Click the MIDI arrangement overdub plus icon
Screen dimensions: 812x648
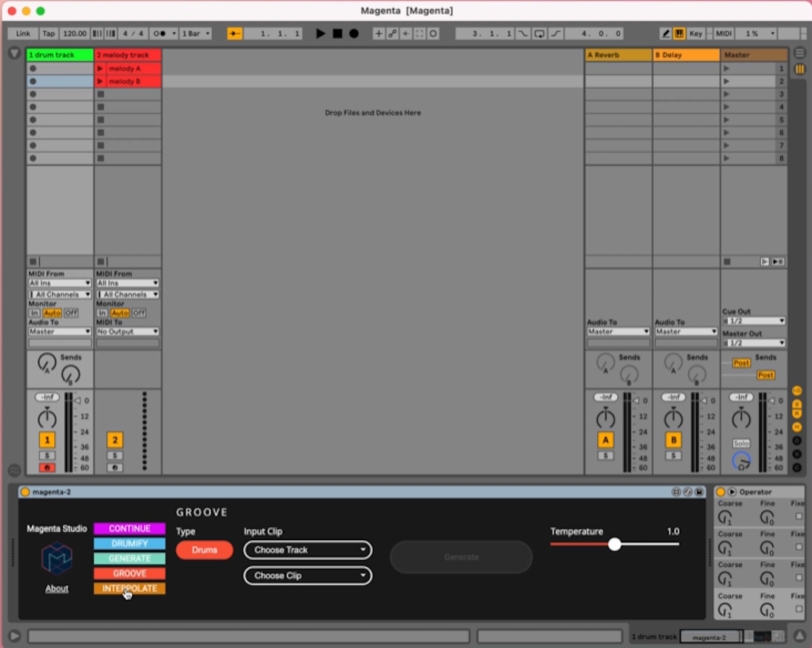click(379, 34)
